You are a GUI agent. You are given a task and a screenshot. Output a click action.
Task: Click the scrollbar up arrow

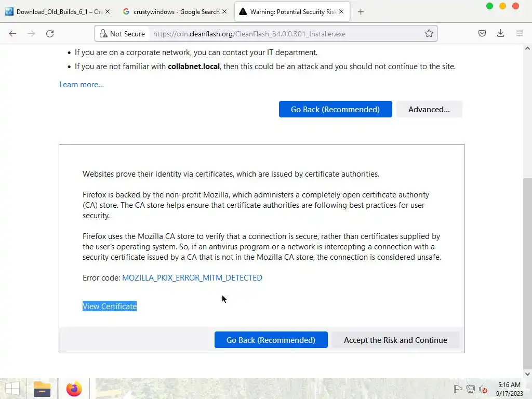(527, 48)
